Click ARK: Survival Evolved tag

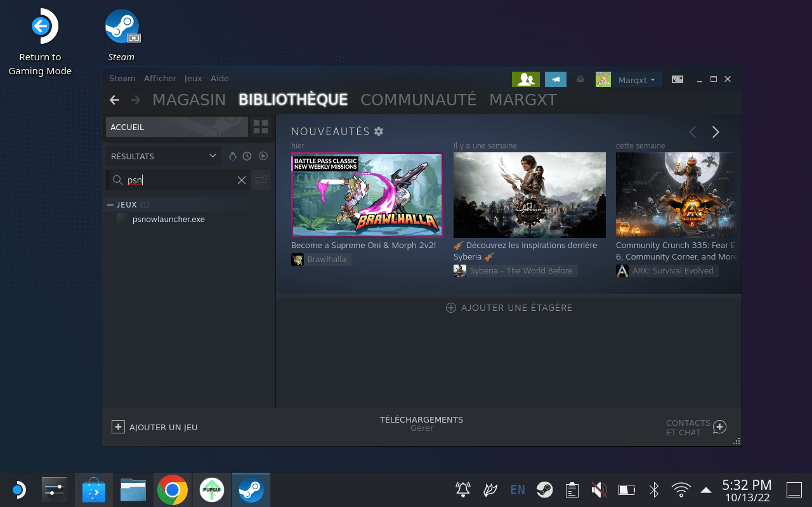click(667, 271)
